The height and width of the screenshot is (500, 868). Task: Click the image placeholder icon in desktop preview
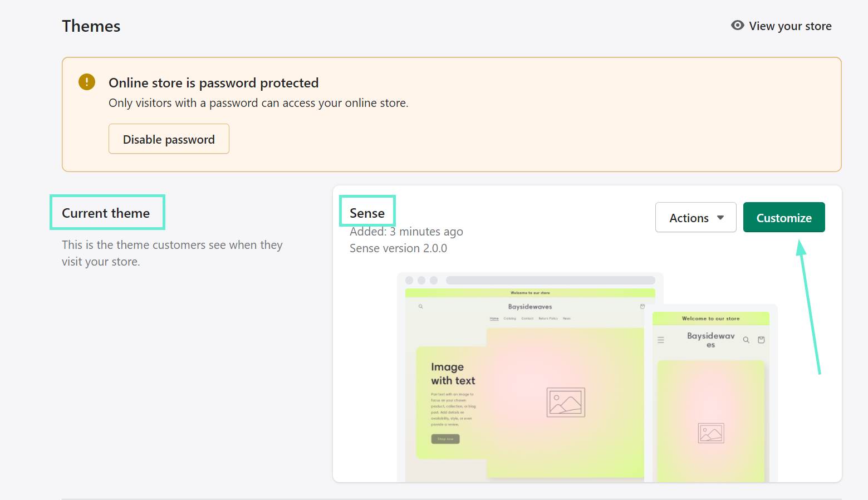pos(566,403)
